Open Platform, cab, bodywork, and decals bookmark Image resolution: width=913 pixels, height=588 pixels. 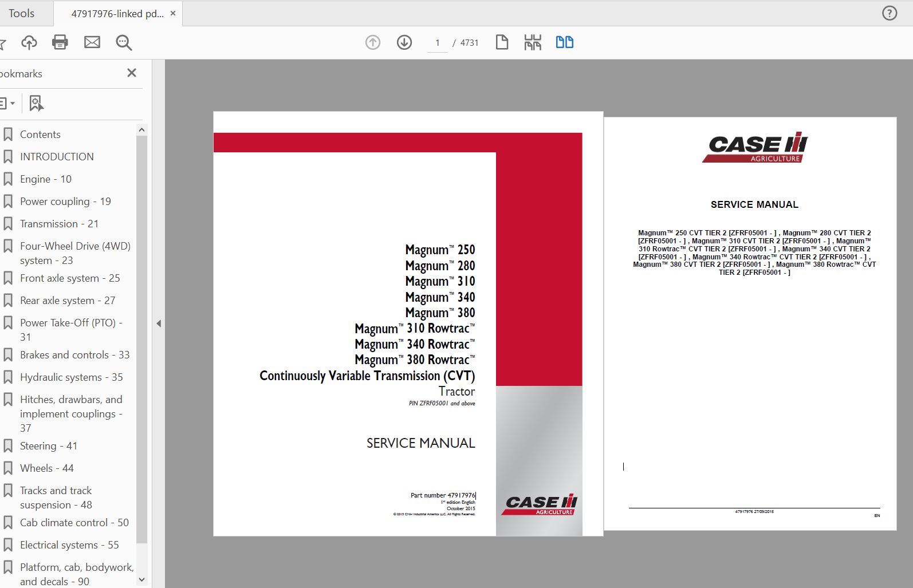(x=77, y=574)
